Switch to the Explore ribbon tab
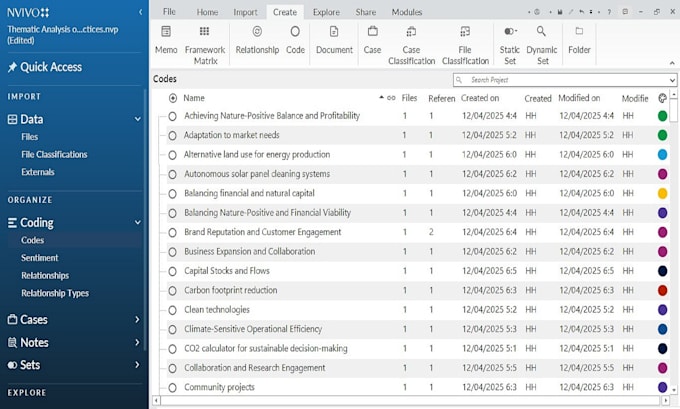 pos(326,12)
